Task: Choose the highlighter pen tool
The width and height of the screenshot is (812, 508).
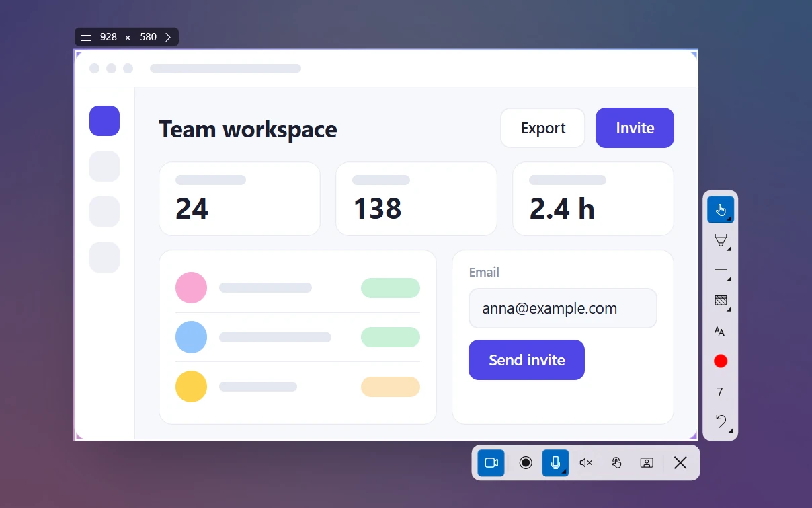Action: 720,240
